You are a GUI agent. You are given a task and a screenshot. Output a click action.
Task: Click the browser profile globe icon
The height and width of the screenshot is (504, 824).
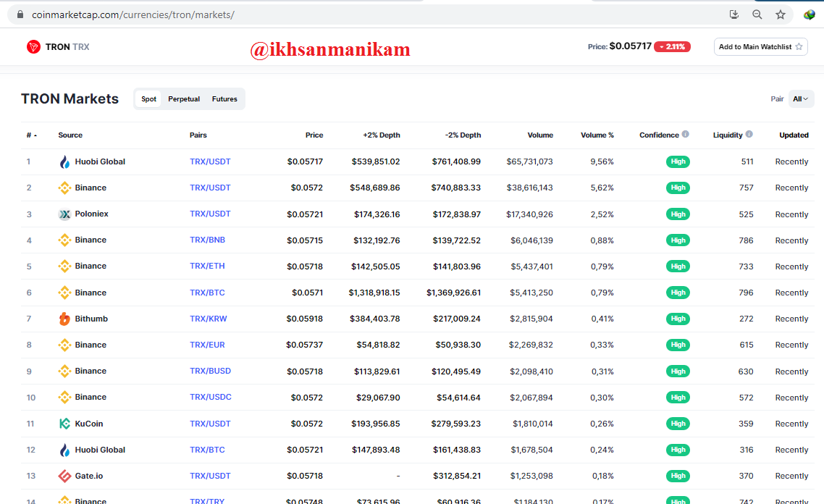[810, 14]
